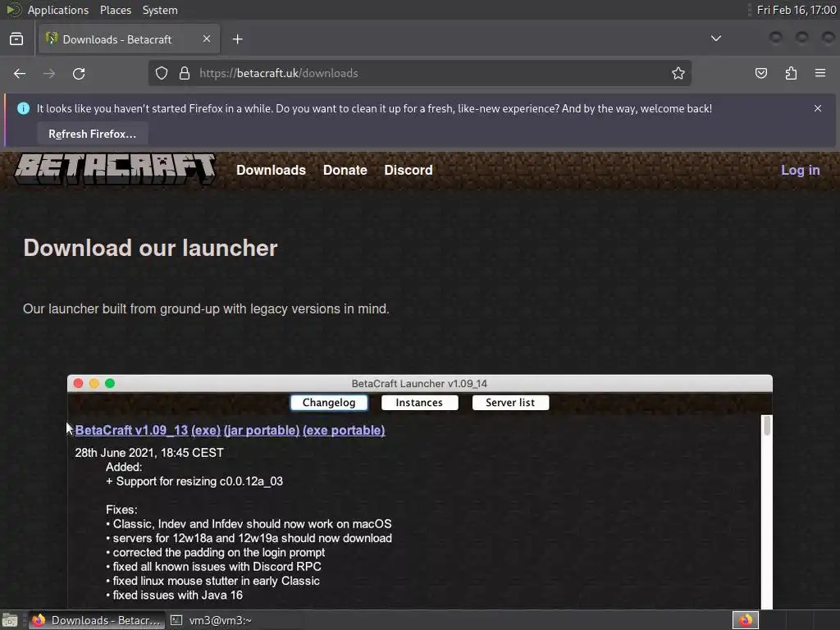The image size is (840, 630).
Task: Click the Log in link
Action: point(801,170)
